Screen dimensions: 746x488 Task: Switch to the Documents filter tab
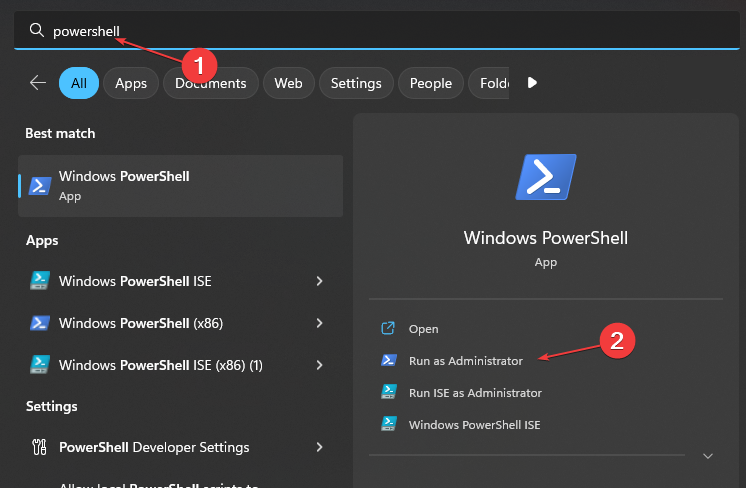pos(211,83)
